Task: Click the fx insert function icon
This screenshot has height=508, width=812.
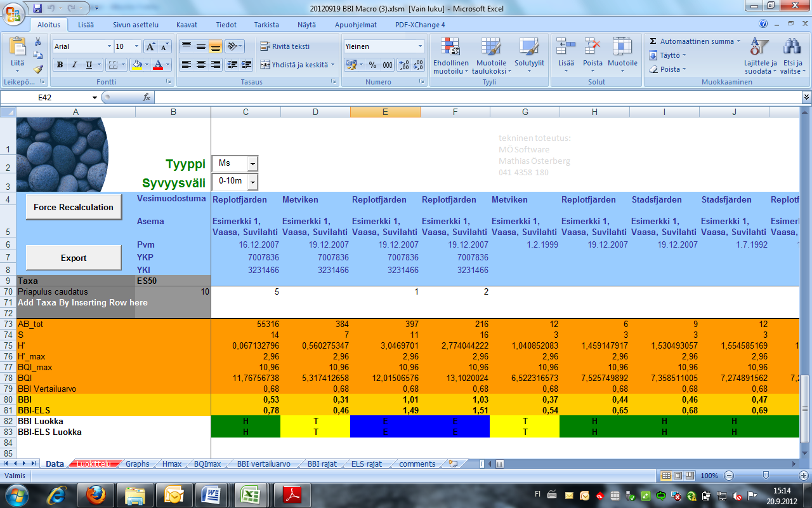Action: coord(147,97)
